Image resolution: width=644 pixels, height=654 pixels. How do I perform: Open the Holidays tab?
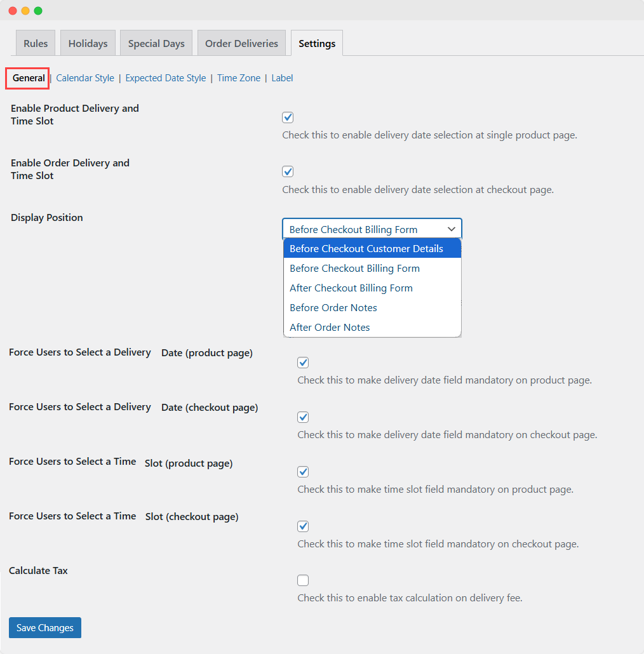88,43
